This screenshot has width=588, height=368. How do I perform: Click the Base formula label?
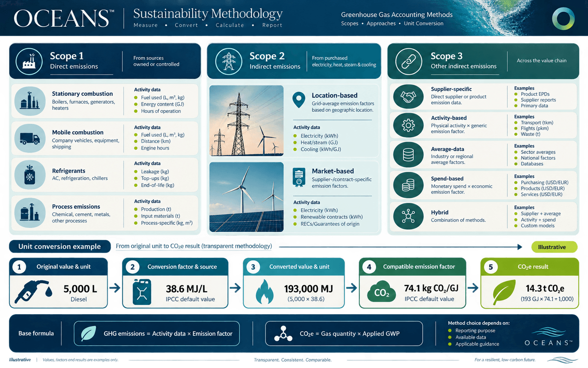(36, 333)
